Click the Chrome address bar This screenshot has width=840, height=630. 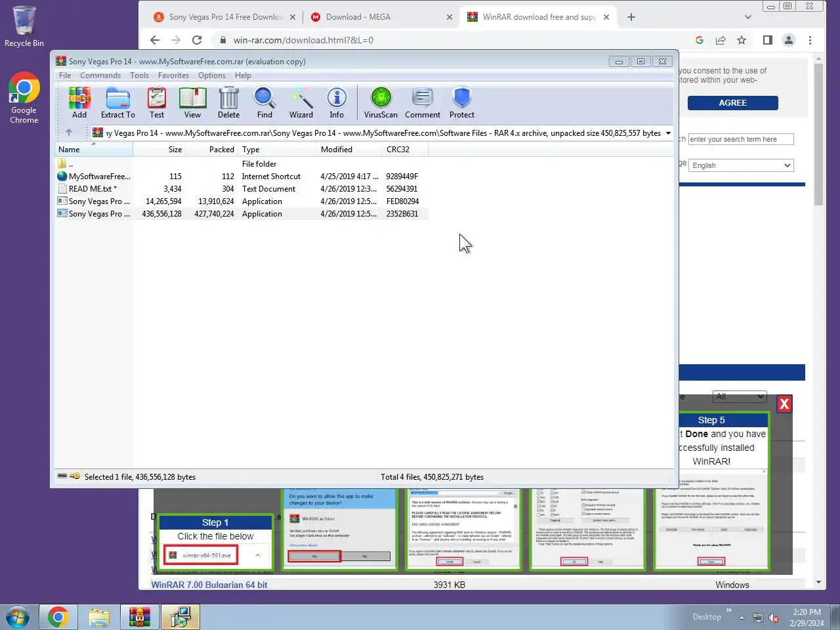click(x=453, y=40)
